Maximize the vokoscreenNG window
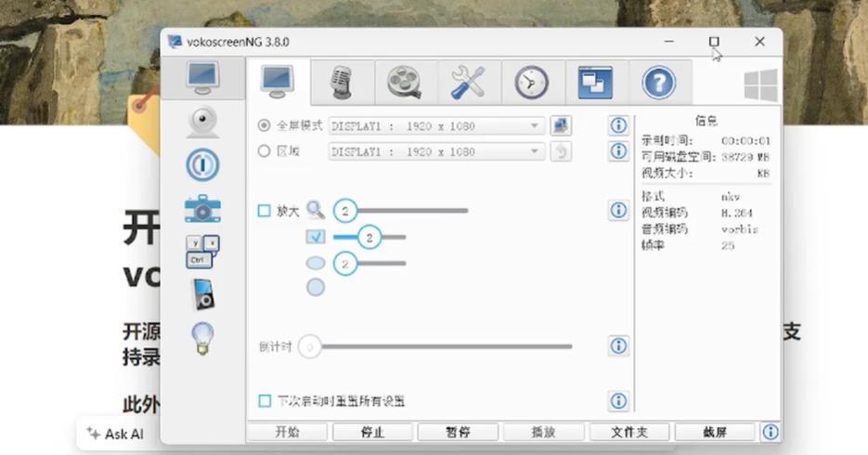 [714, 42]
